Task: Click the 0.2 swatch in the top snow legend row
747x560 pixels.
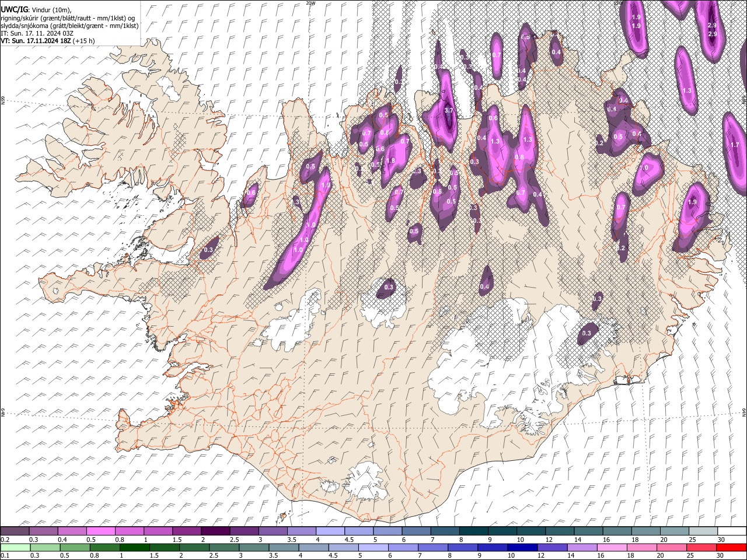Action: [x=15, y=531]
